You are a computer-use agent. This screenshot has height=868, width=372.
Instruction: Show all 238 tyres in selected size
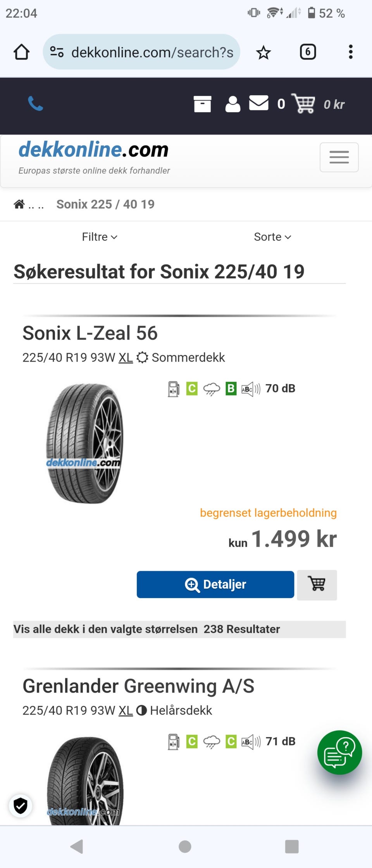[179, 629]
